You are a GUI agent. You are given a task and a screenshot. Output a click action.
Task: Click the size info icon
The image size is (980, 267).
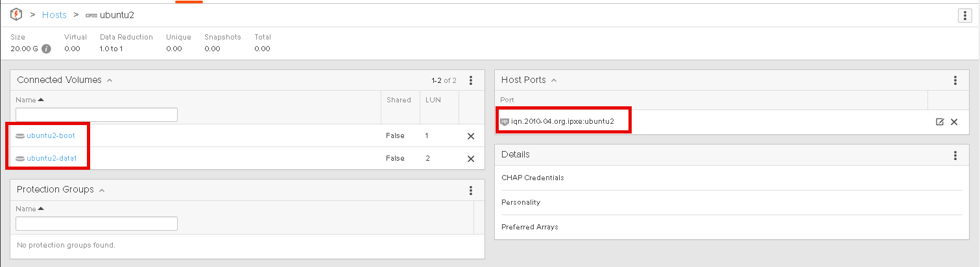[47, 49]
